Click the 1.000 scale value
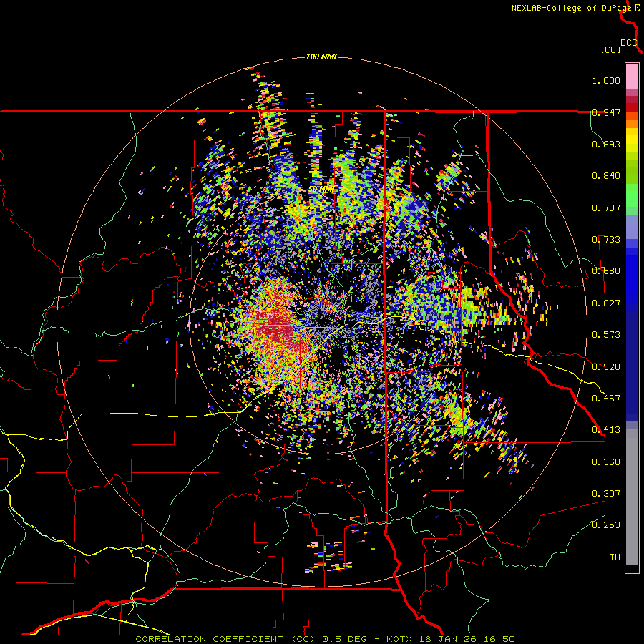 [x=606, y=80]
